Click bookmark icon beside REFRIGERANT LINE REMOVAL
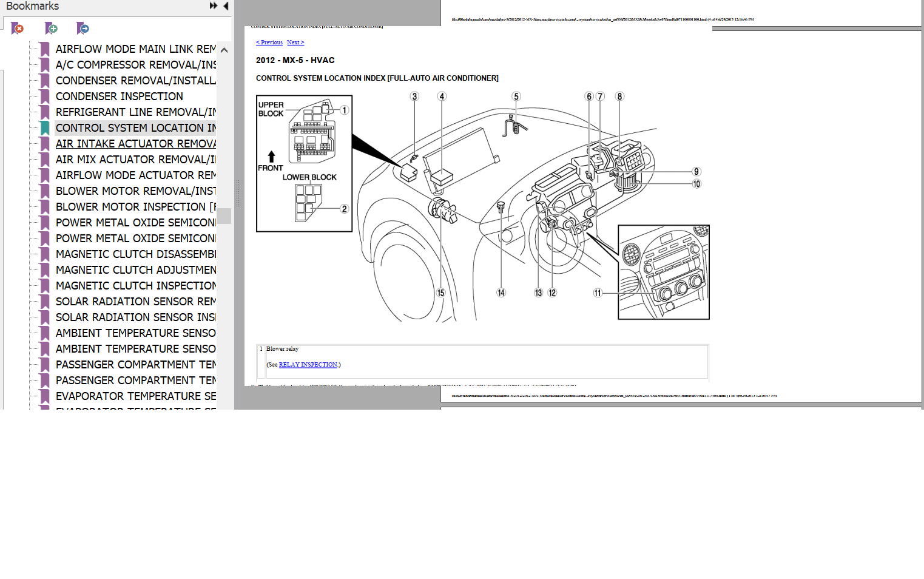This screenshot has height=579, width=924. [44, 112]
